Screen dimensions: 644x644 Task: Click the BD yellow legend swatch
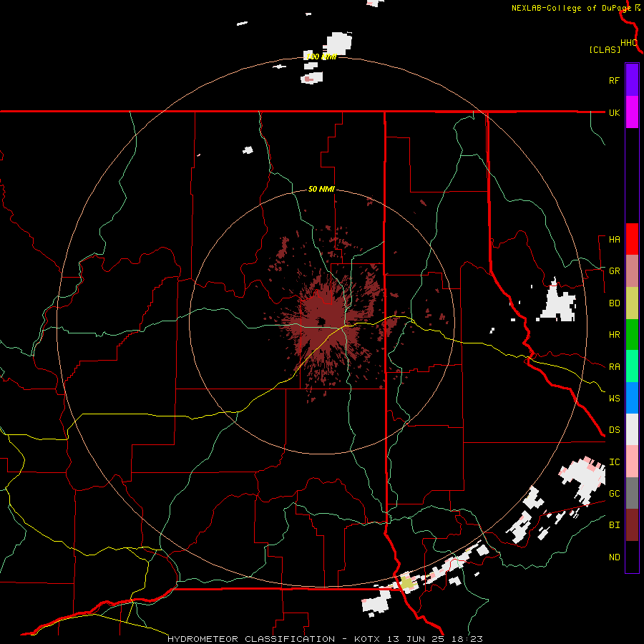tap(632, 303)
